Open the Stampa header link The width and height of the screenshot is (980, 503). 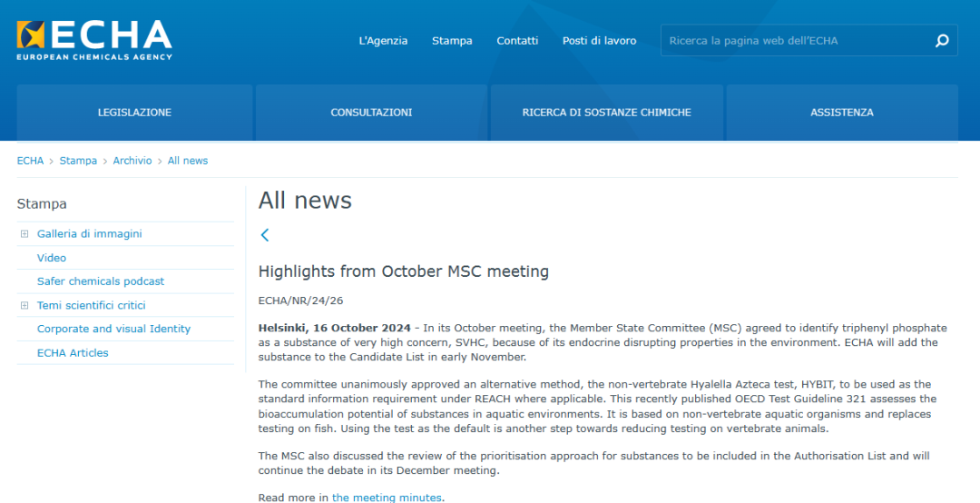(452, 41)
